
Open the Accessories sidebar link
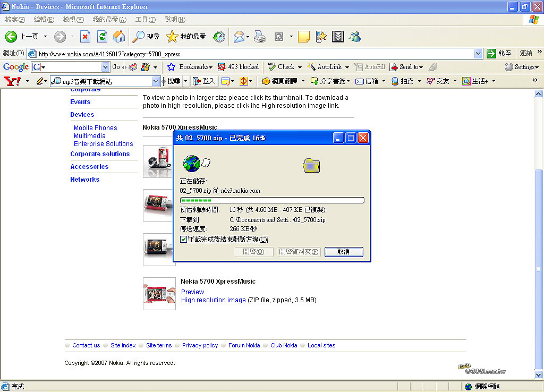(x=89, y=167)
